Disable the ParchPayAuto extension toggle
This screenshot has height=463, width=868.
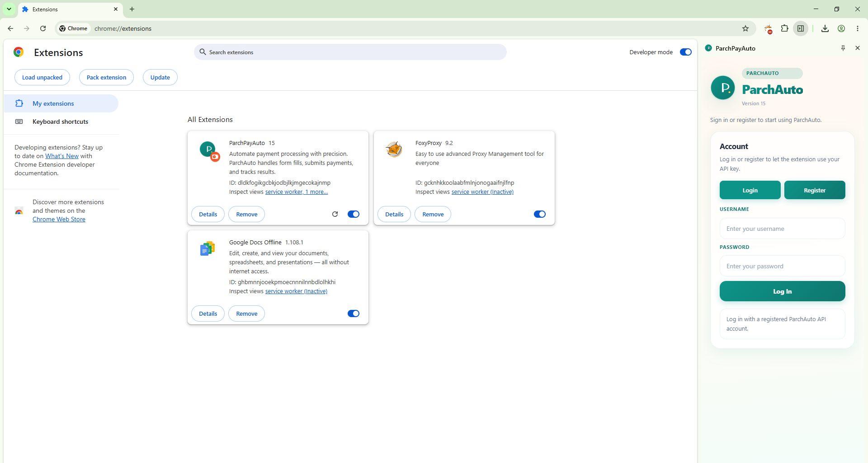point(354,214)
